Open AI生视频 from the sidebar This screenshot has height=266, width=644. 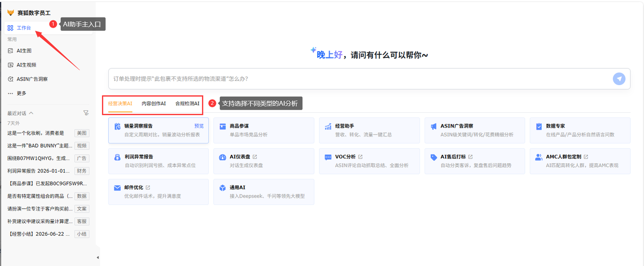click(x=26, y=65)
